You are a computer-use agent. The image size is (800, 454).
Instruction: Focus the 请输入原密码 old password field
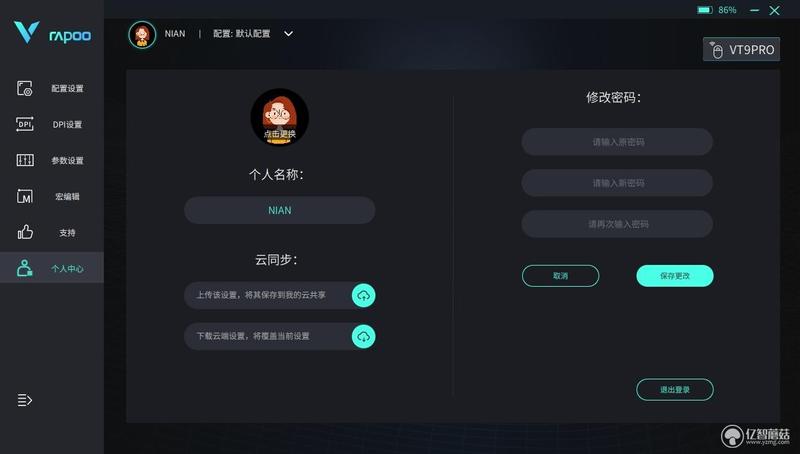617,142
